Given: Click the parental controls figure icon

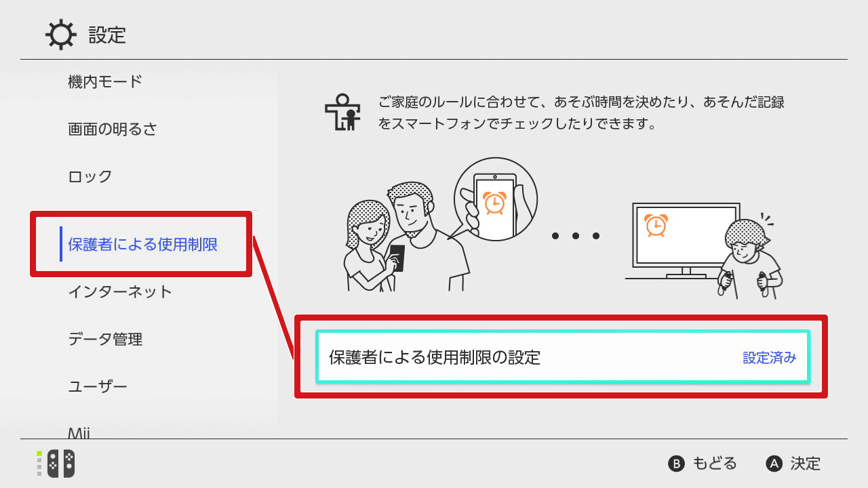Looking at the screenshot, I should [341, 112].
